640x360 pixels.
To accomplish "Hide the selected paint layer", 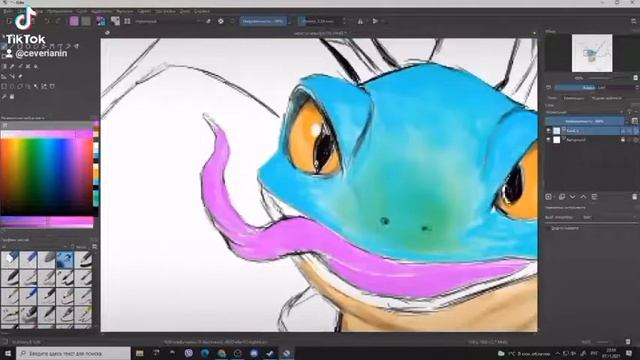I will coord(549,131).
